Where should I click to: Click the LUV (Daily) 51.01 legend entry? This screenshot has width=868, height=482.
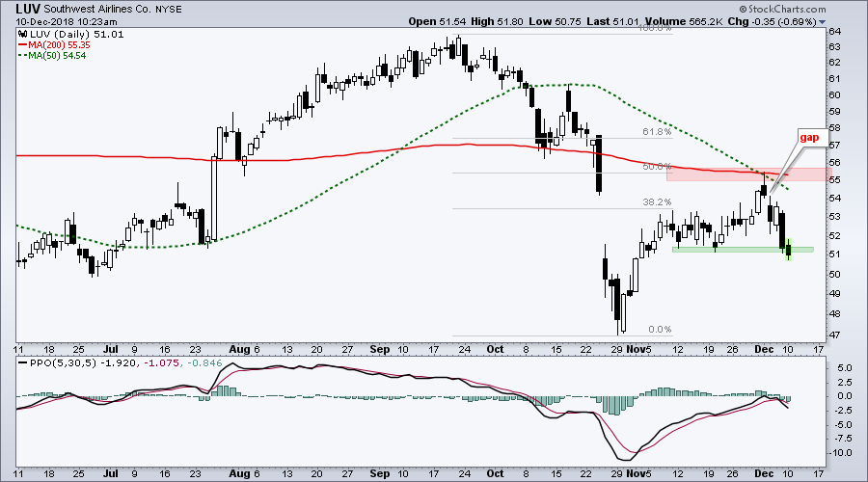tap(71, 35)
